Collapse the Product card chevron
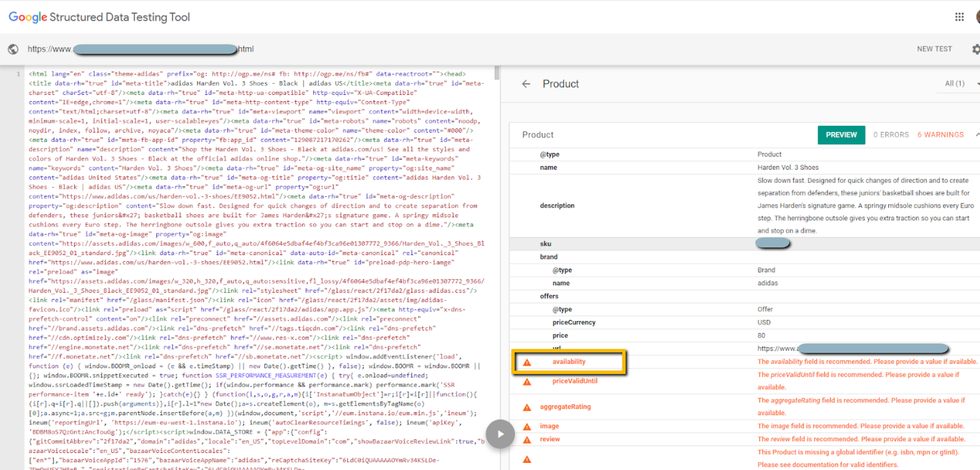This screenshot has height=470, width=980. pos(977,135)
